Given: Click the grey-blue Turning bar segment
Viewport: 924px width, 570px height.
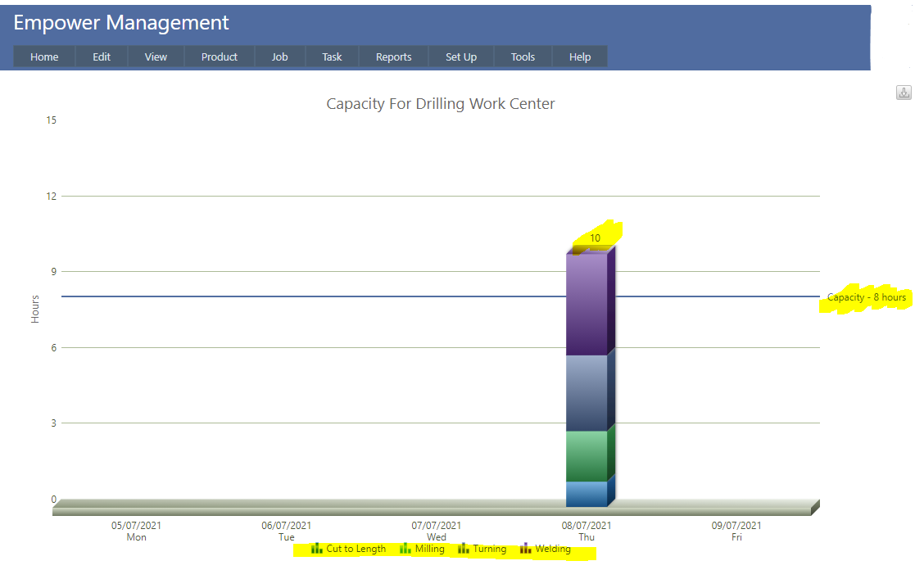Looking at the screenshot, I should coord(587,392).
